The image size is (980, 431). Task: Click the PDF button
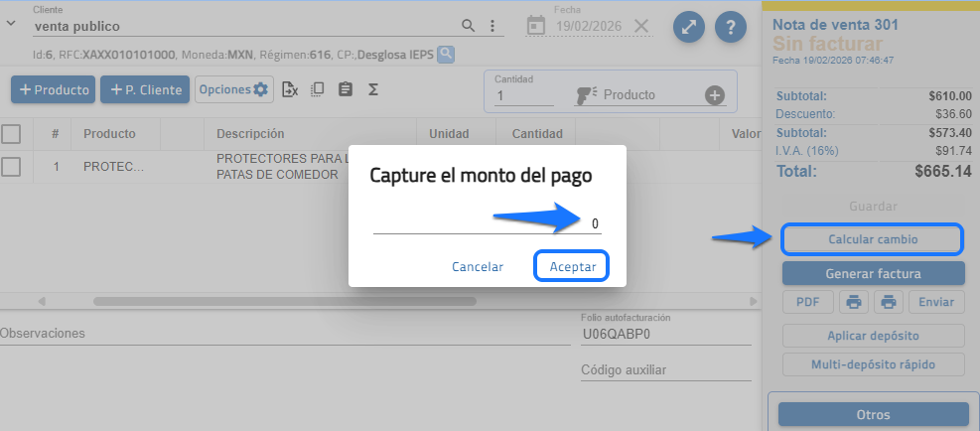(x=808, y=302)
